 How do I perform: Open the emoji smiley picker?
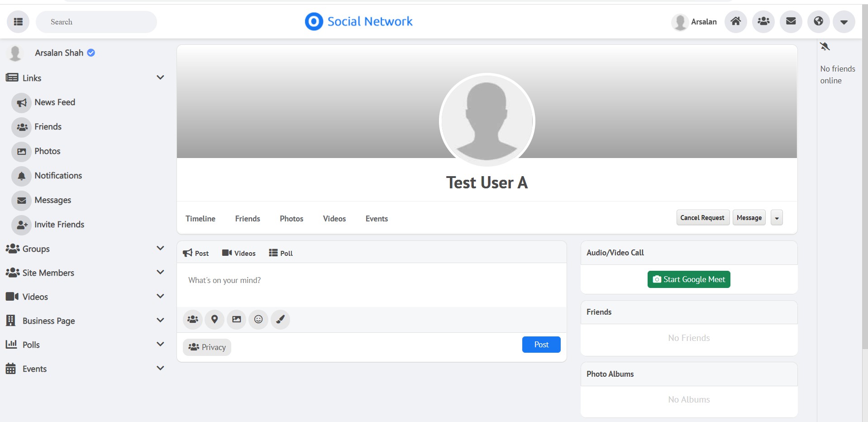[258, 319]
